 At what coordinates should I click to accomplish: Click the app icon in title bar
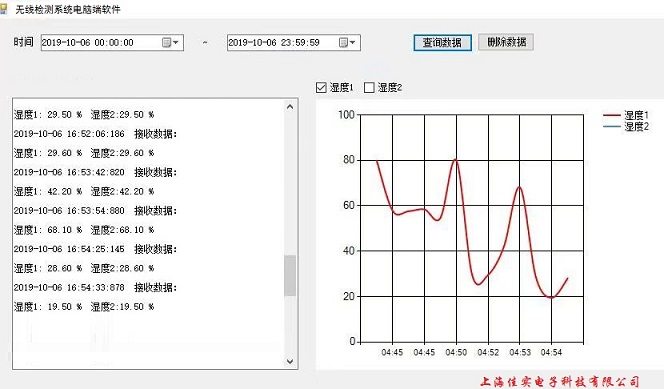(x=3, y=9)
